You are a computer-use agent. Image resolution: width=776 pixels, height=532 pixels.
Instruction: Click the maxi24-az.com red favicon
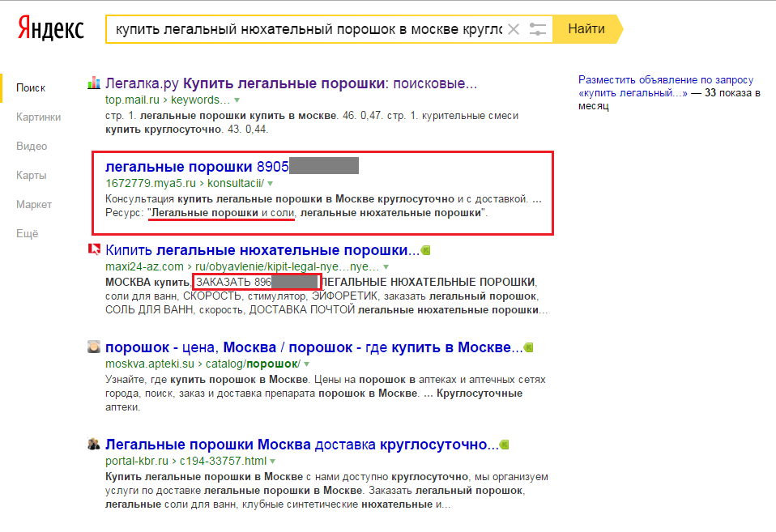pos(94,249)
